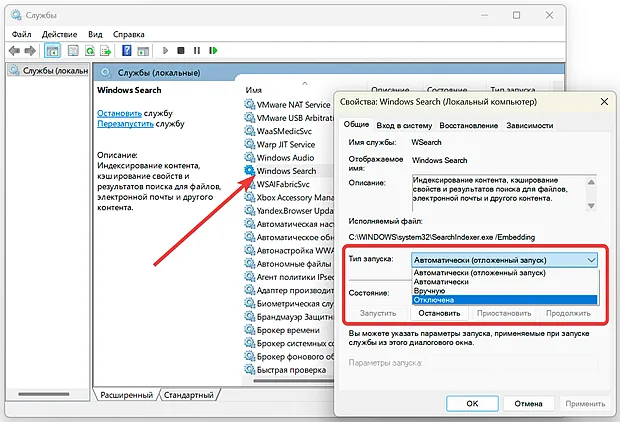Select the Агент политики IPsec row
620x422 pixels.
(x=289, y=277)
